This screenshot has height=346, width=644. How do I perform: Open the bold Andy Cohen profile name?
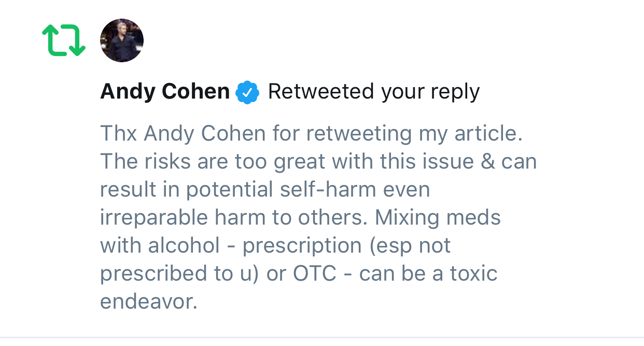(x=164, y=92)
